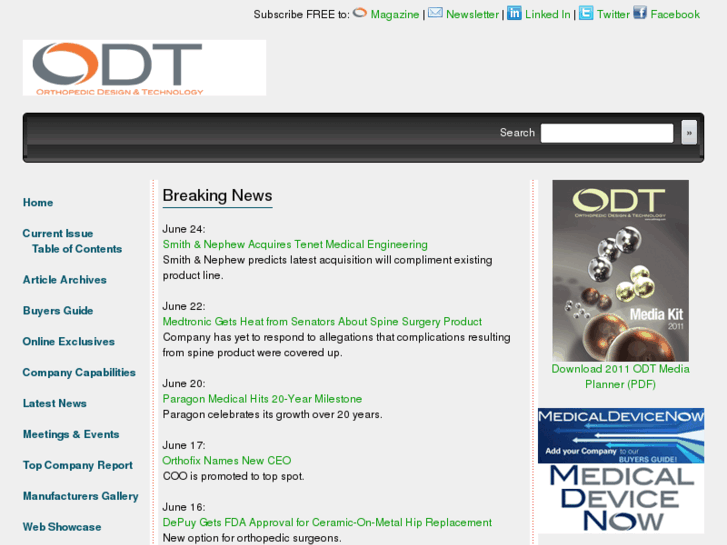
Task: Click the MedicalDeviceNow buyers guide banner
Action: 621,436
